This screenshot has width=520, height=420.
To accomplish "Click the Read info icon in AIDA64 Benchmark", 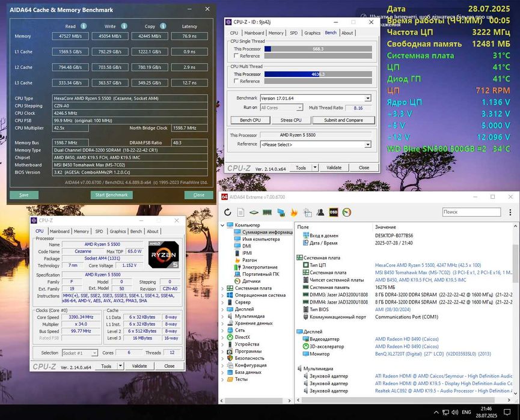I will click(84, 26).
